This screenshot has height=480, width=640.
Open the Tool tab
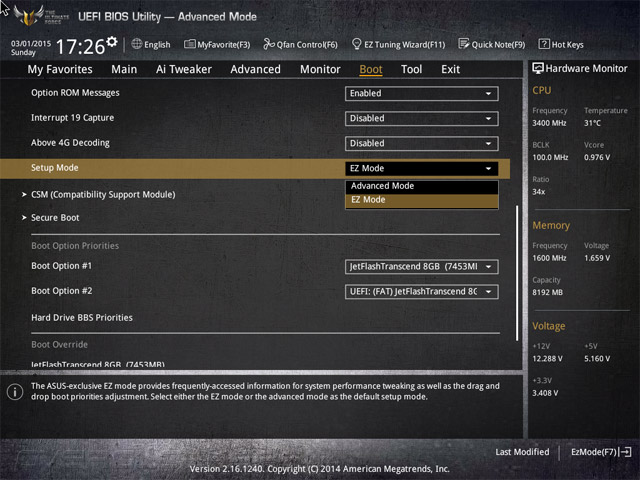coord(411,69)
